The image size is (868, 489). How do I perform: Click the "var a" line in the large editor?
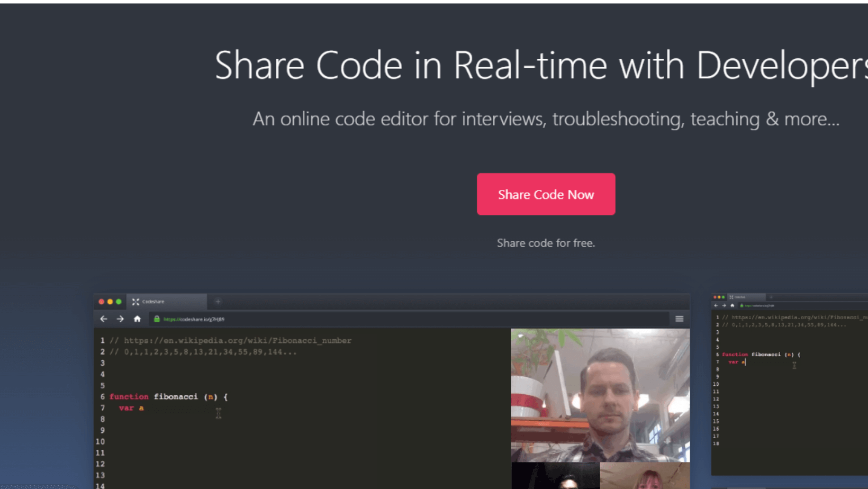(x=131, y=408)
